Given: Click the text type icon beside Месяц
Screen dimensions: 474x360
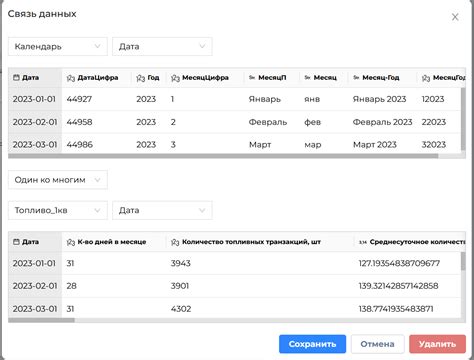Looking at the screenshot, I should (x=307, y=78).
